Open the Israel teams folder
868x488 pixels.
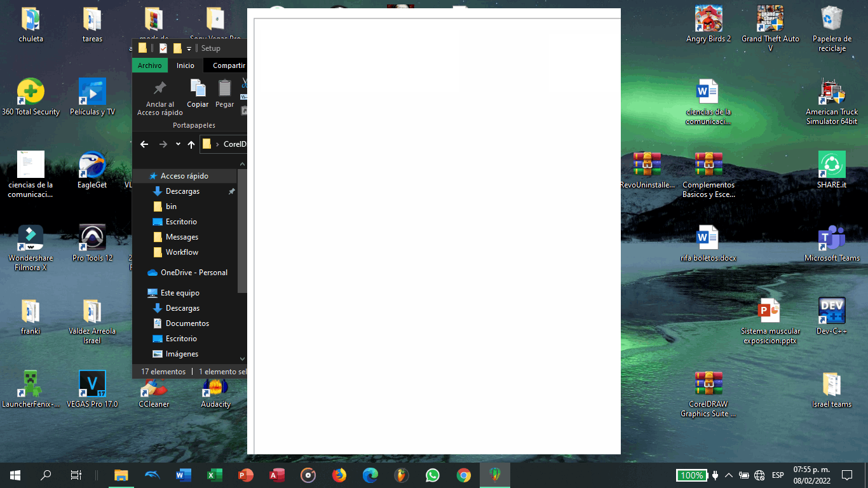point(832,389)
